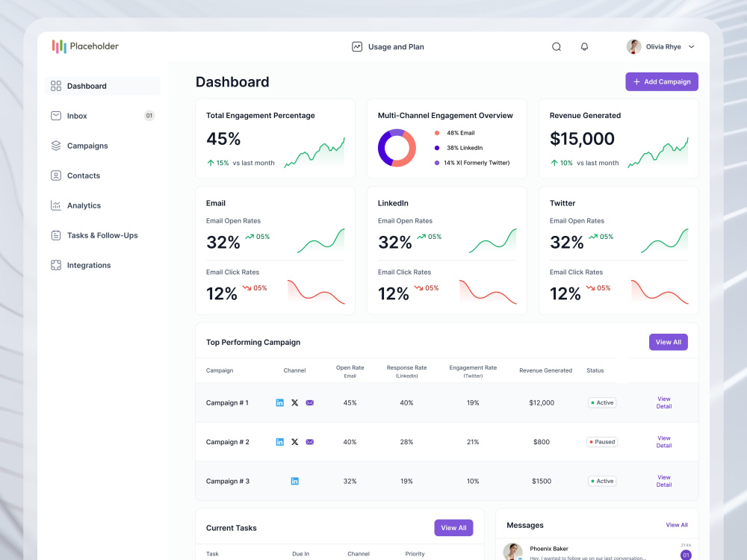Click $12,000 revenue cell
Viewport: 747px width, 560px height.
pyautogui.click(x=542, y=403)
